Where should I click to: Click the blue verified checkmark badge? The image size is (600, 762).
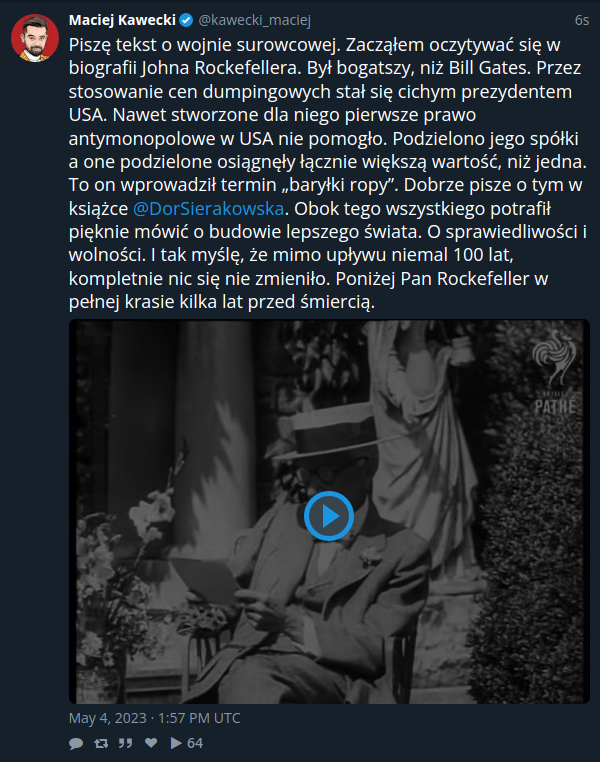click(x=186, y=20)
